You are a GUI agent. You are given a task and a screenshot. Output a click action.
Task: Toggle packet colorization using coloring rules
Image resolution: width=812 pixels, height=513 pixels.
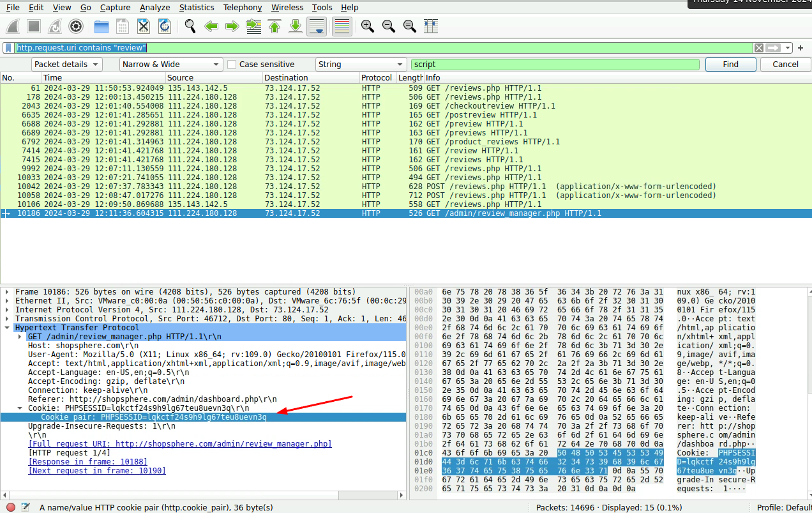[342, 26]
